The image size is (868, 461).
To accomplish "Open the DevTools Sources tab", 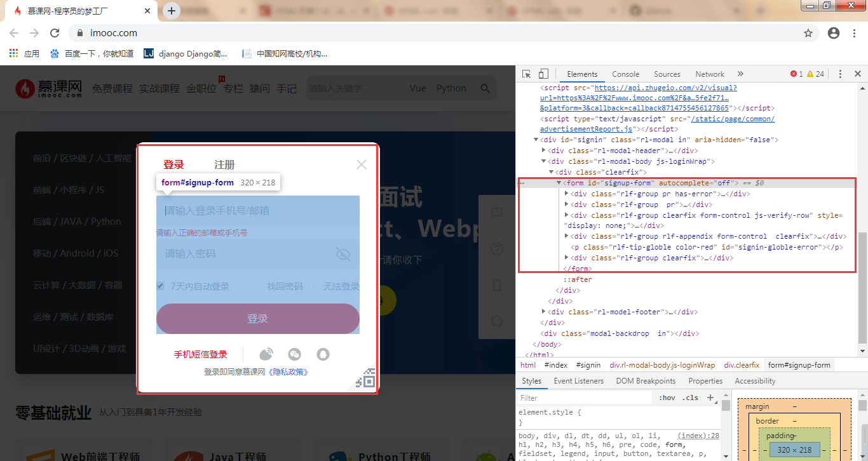I will (x=667, y=74).
